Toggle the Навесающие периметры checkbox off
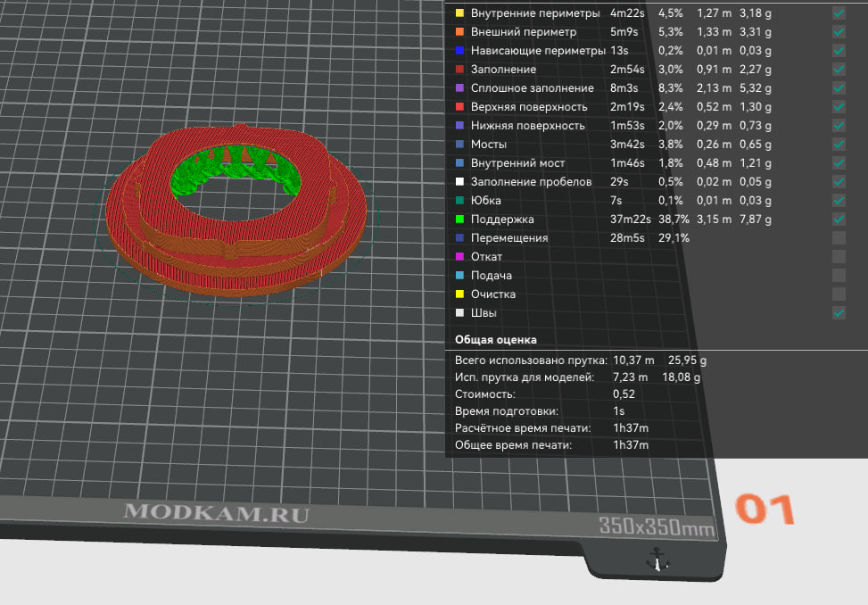868x605 pixels. tap(839, 51)
